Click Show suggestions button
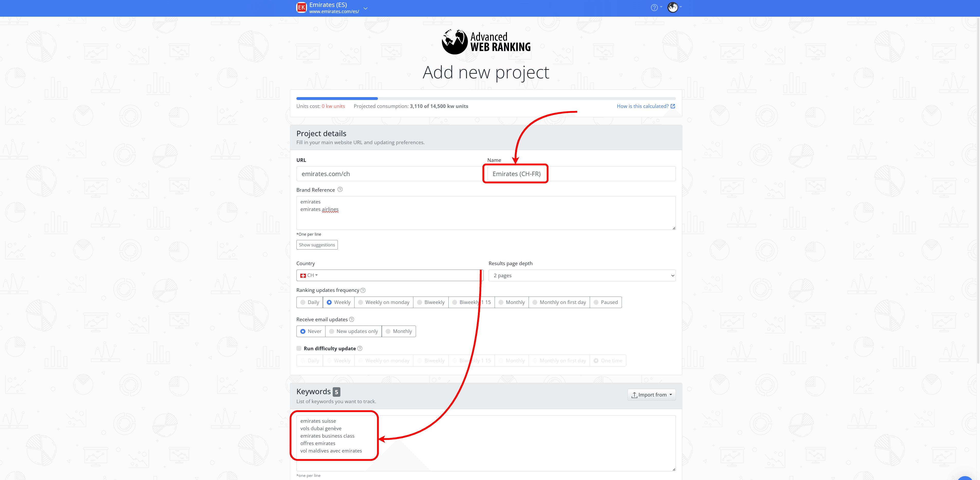The image size is (980, 480). click(x=317, y=245)
